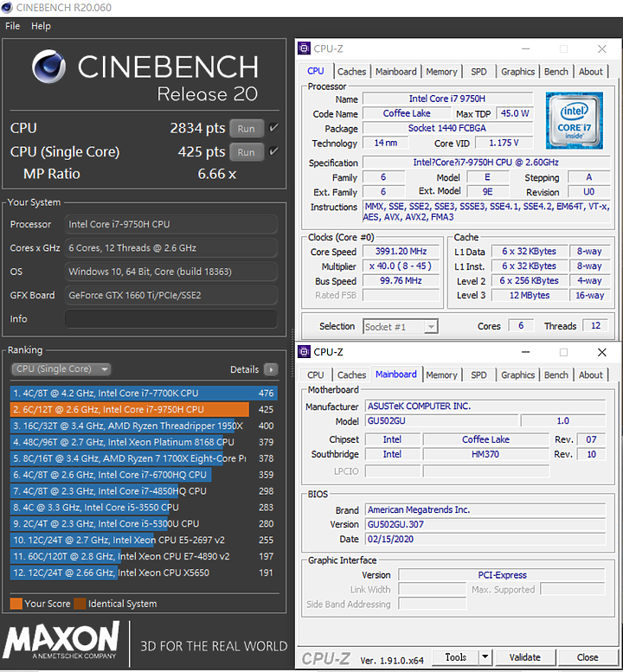Click the Processor field in Your System
This screenshot has width=623, height=672.
[170, 224]
